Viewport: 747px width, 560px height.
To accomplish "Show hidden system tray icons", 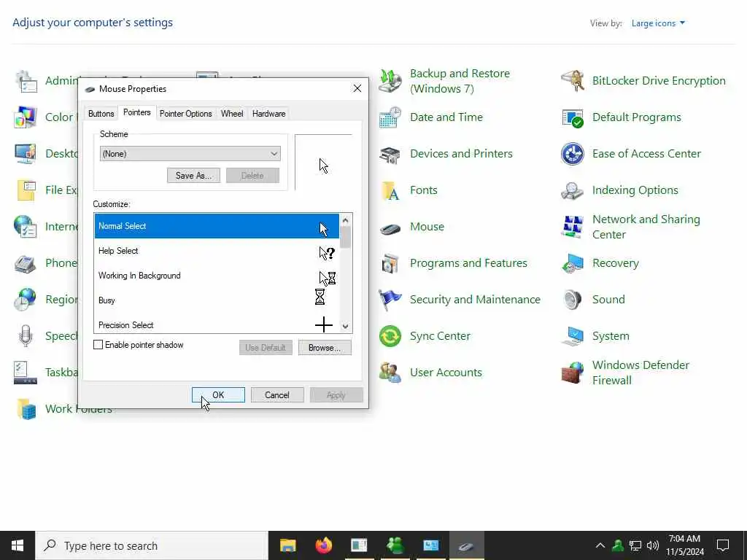I will (600, 545).
